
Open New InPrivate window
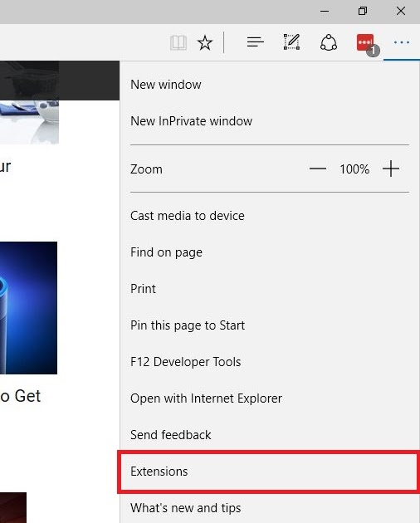pyautogui.click(x=270, y=121)
